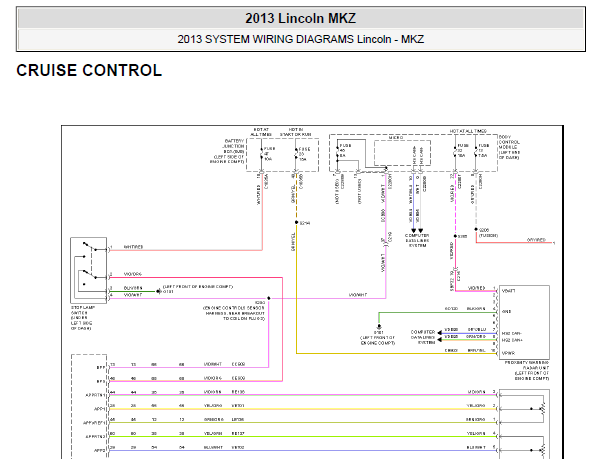Click the 'CRUISE CONTROL' heading

[89, 71]
